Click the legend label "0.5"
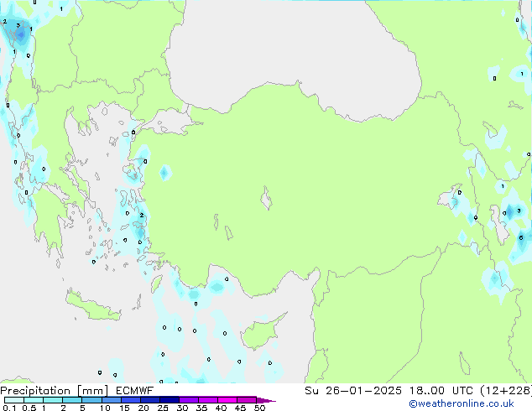Image resolution: width=532 pixels, height=411 pixels. [x=29, y=408]
